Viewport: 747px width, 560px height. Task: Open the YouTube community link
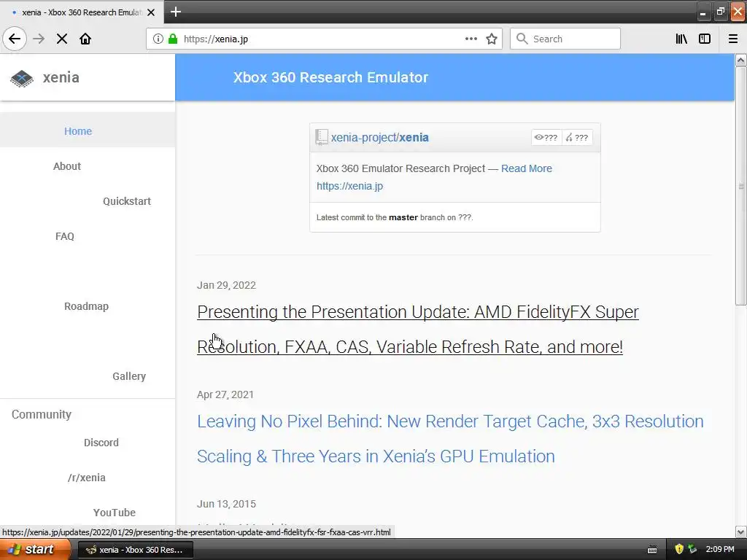coord(115,513)
